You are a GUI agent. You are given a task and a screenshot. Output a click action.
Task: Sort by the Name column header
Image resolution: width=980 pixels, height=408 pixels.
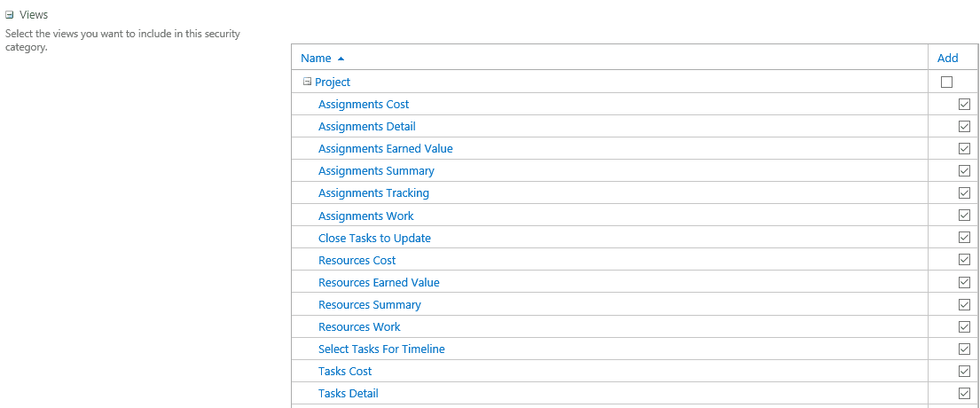[316, 59]
